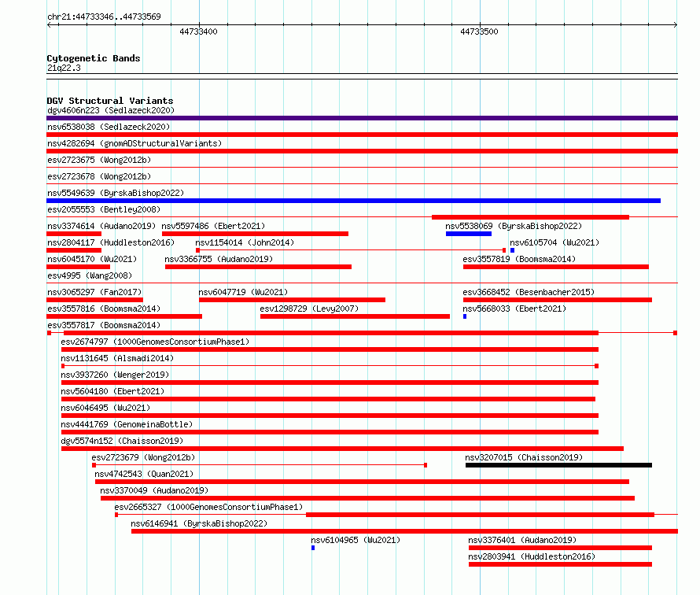Click the 44733500 ruler position label
This screenshot has width=700, height=595.
coord(479,31)
